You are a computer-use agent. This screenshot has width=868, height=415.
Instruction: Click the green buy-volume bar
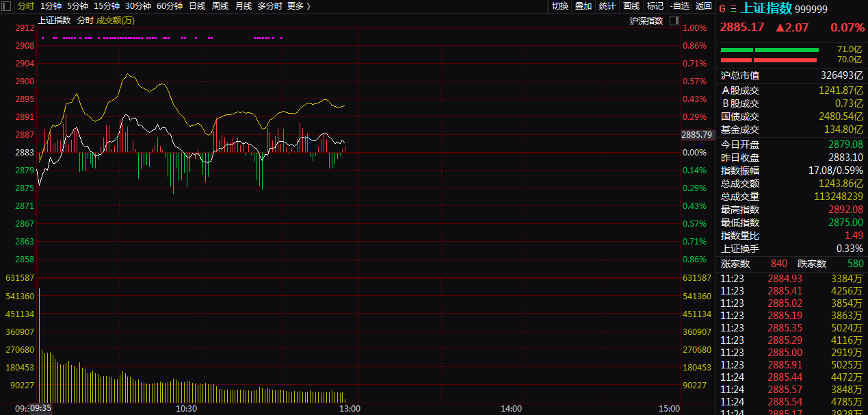tap(770, 50)
